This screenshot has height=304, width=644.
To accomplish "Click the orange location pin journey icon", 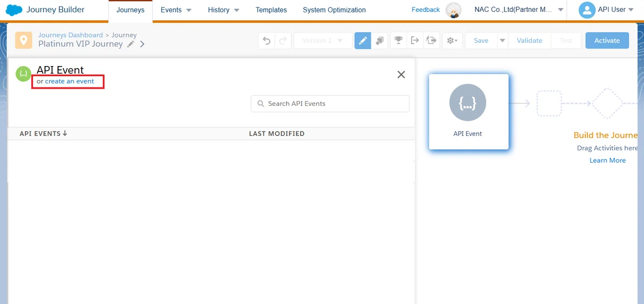I will coord(24,40).
